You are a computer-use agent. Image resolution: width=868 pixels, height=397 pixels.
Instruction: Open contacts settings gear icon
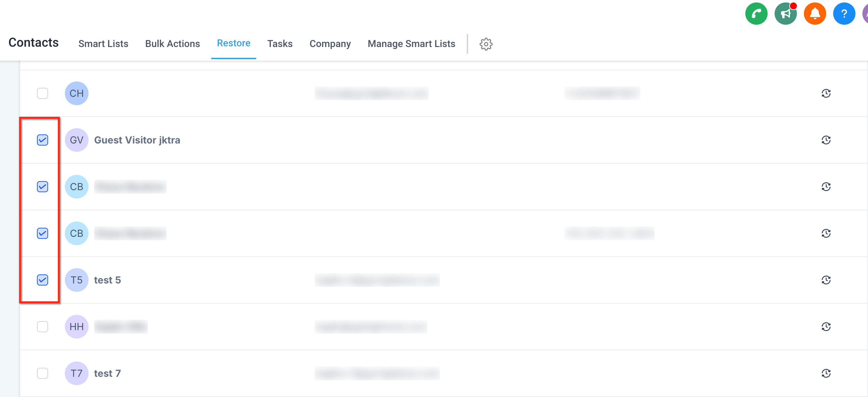(x=486, y=44)
